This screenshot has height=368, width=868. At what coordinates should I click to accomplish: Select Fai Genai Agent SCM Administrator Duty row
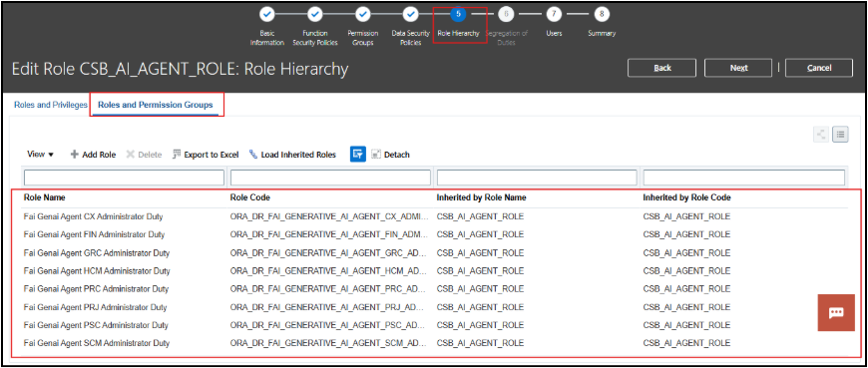[x=435, y=343]
